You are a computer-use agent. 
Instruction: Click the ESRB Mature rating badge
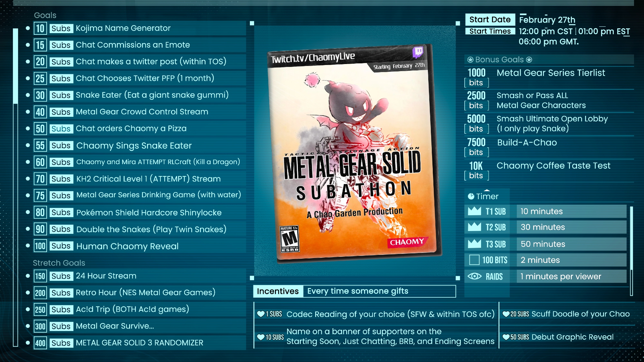point(289,239)
